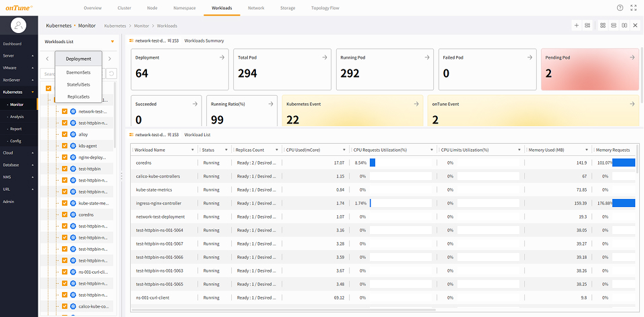Click Kubernetes icon beside nginx-deploy

73,157
